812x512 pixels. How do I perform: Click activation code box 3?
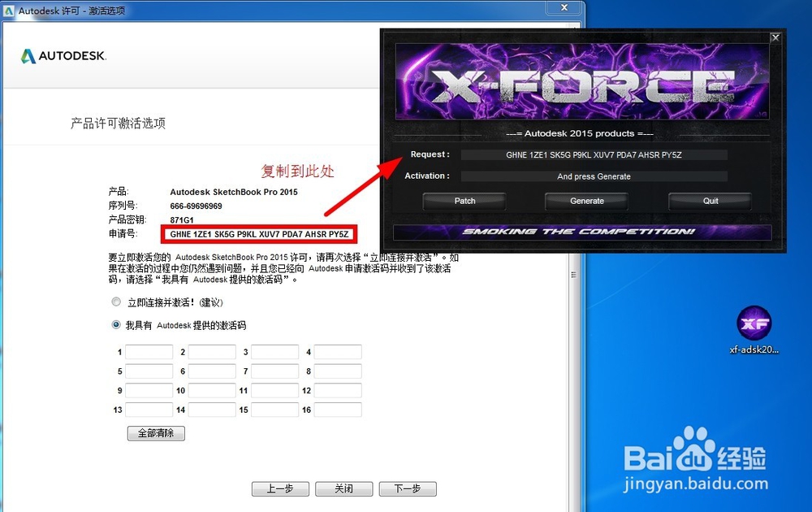pyautogui.click(x=275, y=352)
